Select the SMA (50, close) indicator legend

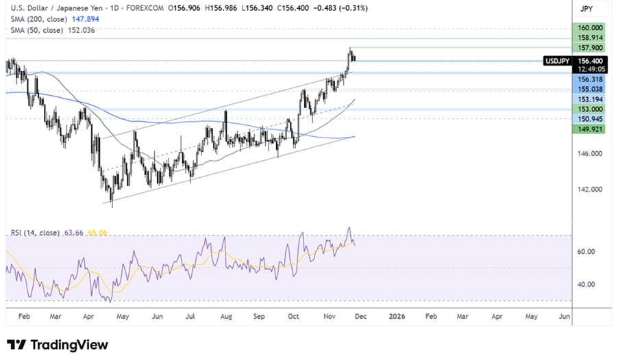coord(38,30)
